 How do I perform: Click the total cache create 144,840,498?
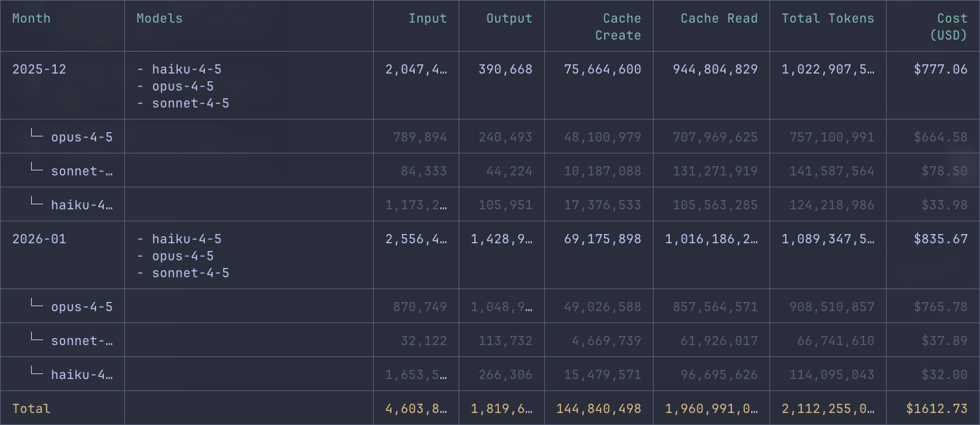(598, 409)
